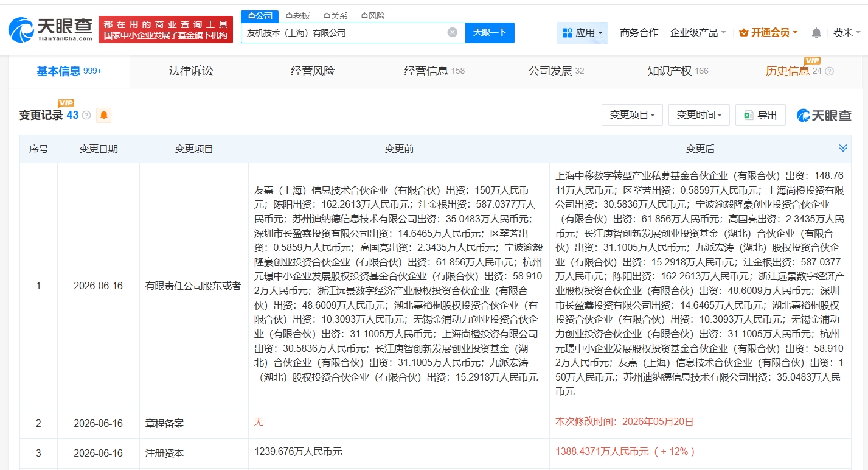Screen dimensions: 868x470
Task: Click the orange alert bell beside 变更记录
Action: point(104,115)
